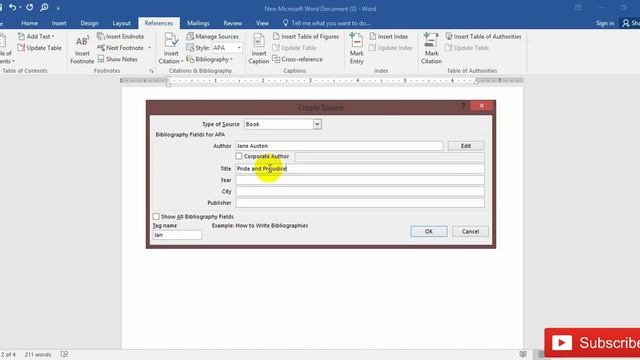Open the Insert tab
This screenshot has height=360, width=640.
point(59,23)
